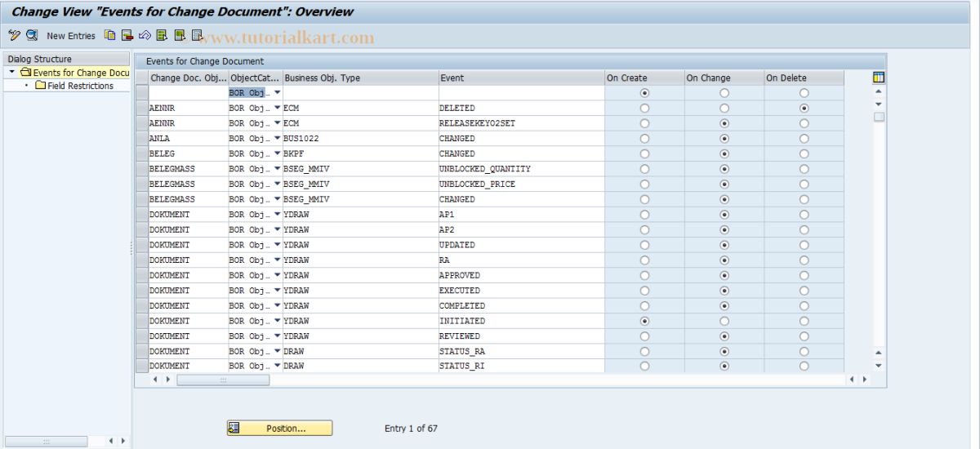This screenshot has height=449, width=980.
Task: Click Change Doc. Obj column header
Action: (189, 78)
